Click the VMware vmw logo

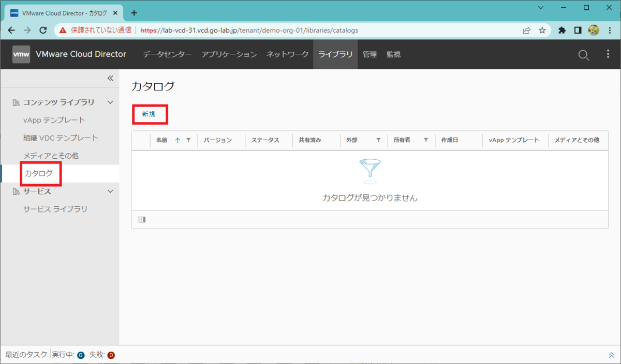pyautogui.click(x=21, y=54)
